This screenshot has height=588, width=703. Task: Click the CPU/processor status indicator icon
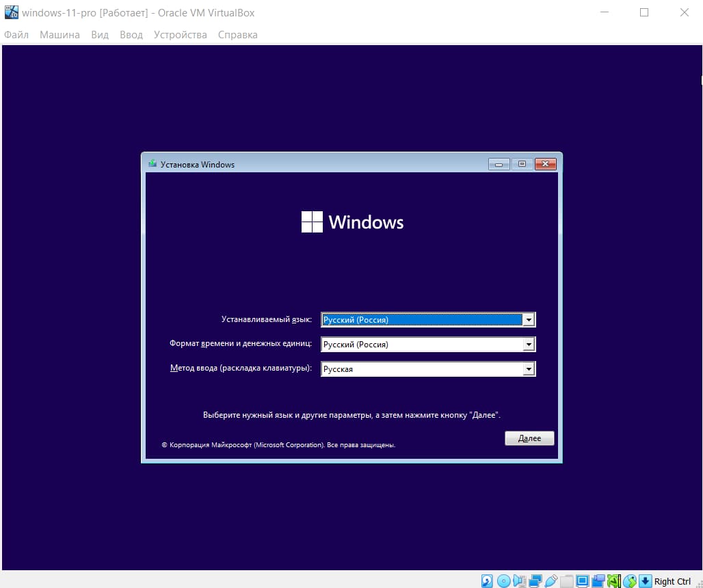tap(614, 581)
